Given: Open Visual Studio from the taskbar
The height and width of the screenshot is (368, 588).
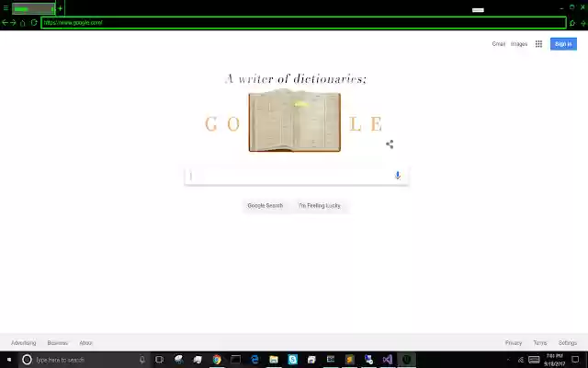Looking at the screenshot, I should (x=388, y=360).
